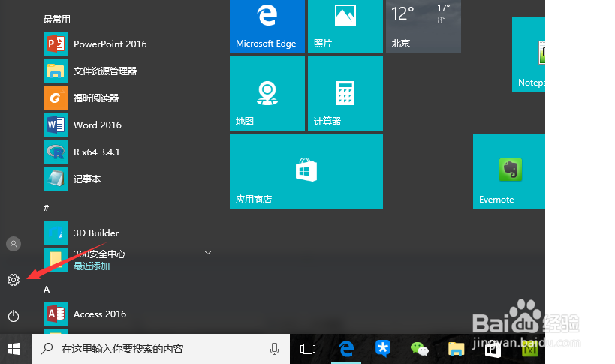Open the 360安全中心 folder

tap(128, 260)
